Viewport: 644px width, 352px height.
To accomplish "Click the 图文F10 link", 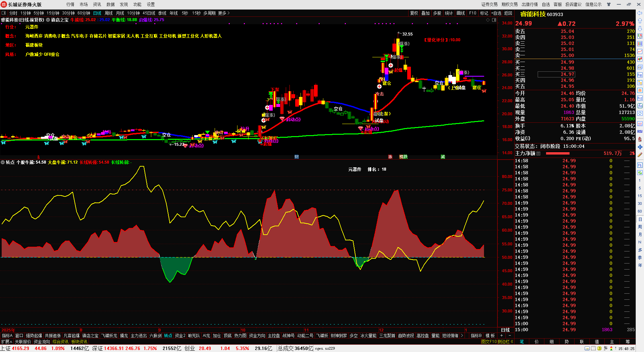I will pos(489,342).
